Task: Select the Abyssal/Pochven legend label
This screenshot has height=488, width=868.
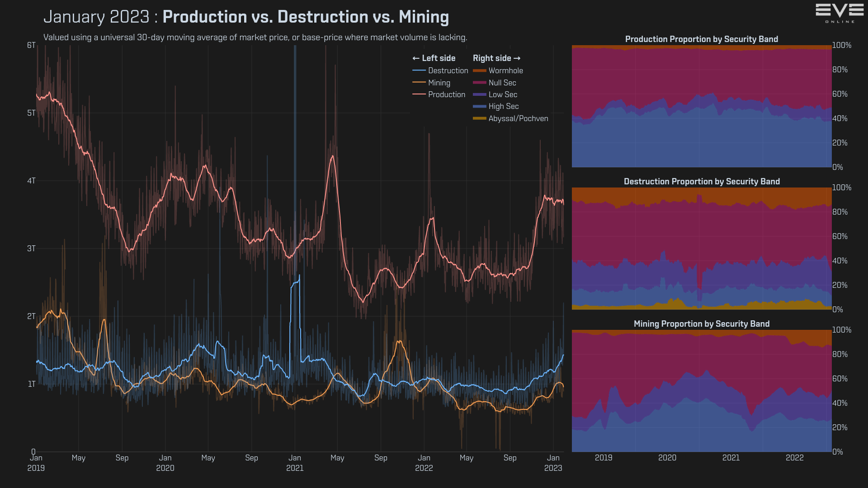Action: pos(518,118)
